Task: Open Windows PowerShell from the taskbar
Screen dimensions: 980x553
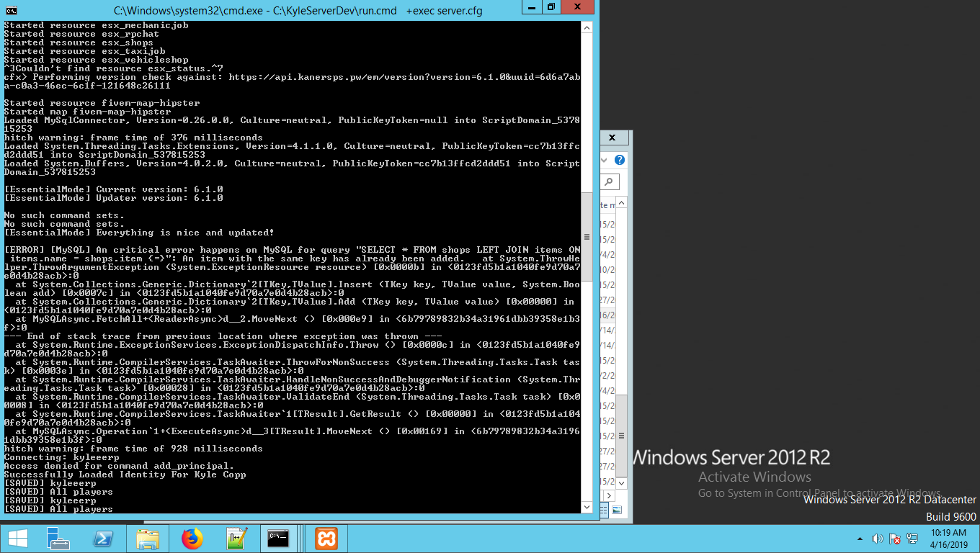Action: (103, 538)
